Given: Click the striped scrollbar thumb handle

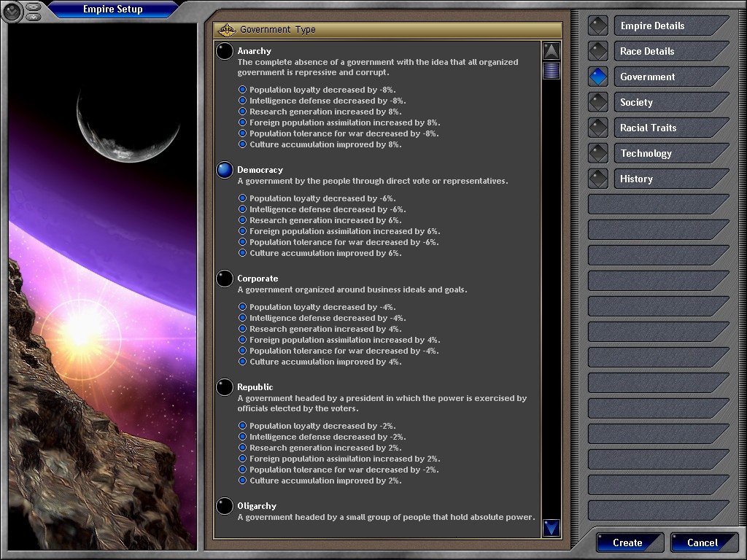Looking at the screenshot, I should (x=551, y=71).
